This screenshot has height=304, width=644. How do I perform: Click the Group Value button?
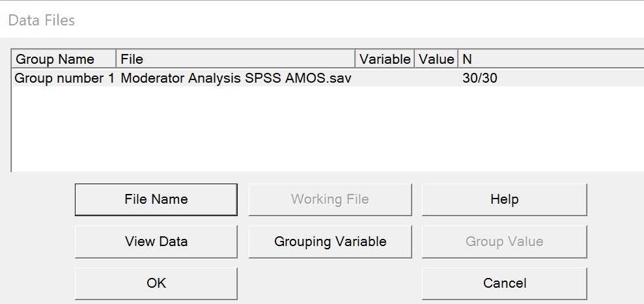coord(504,242)
